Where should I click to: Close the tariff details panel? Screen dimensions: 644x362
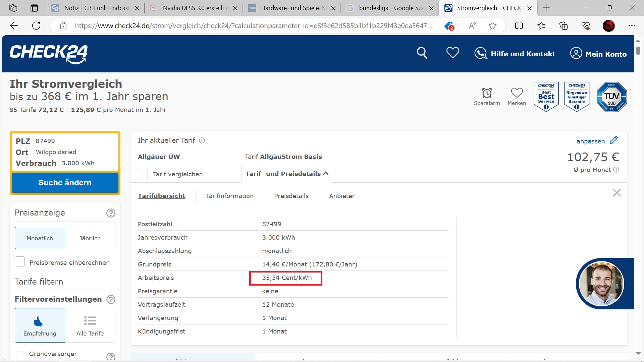(616, 193)
